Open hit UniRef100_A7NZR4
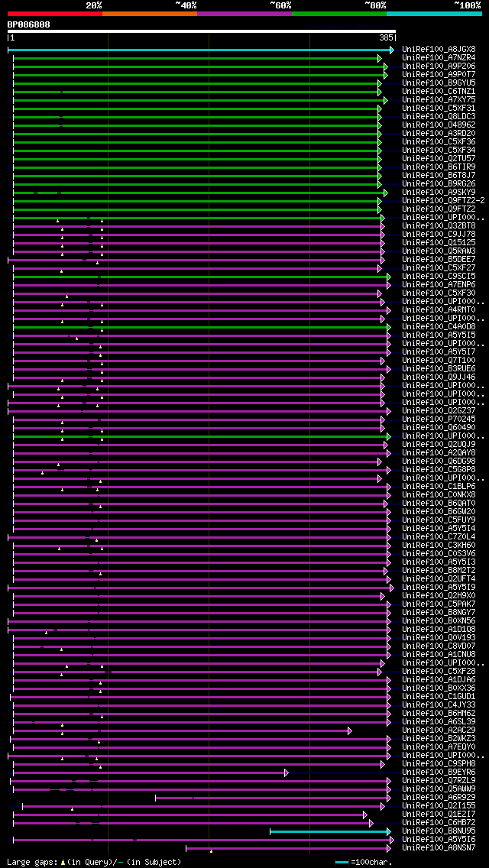The height and width of the screenshot is (868, 489). [x=439, y=57]
